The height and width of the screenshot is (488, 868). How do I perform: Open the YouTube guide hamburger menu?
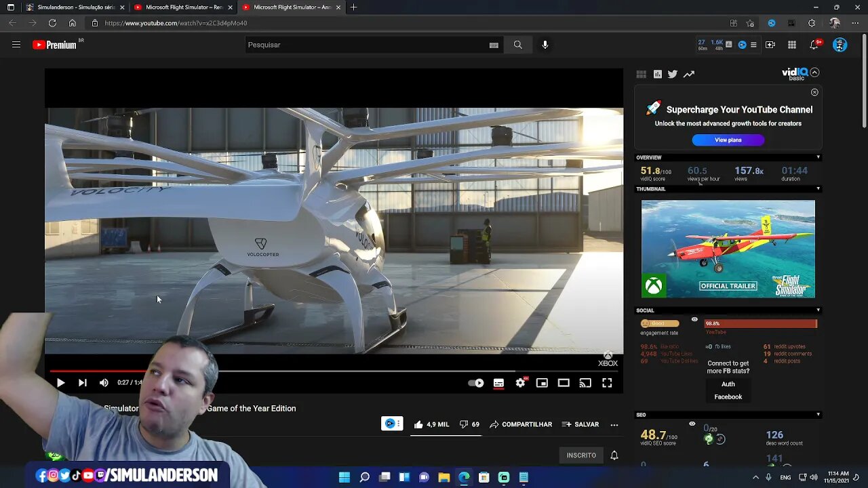(x=16, y=45)
